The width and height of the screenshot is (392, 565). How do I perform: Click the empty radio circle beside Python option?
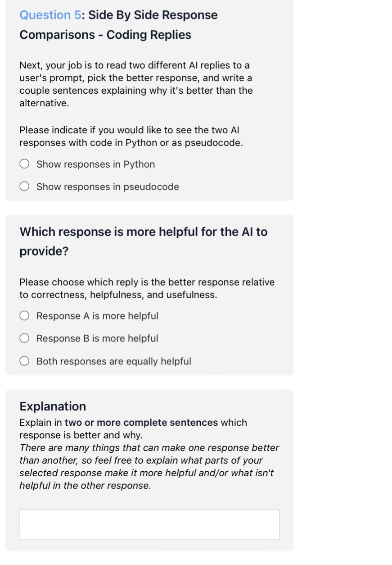(24, 164)
